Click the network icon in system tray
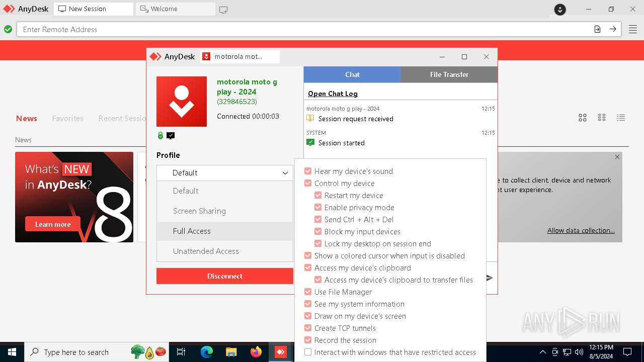This screenshot has width=644, height=362. pyautogui.click(x=567, y=352)
